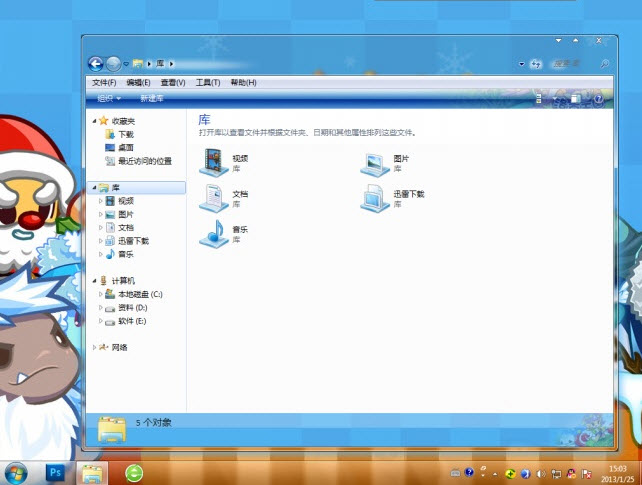This screenshot has height=485, width=642.
Task: Open the 音乐 (Music) library icon
Action: click(213, 233)
